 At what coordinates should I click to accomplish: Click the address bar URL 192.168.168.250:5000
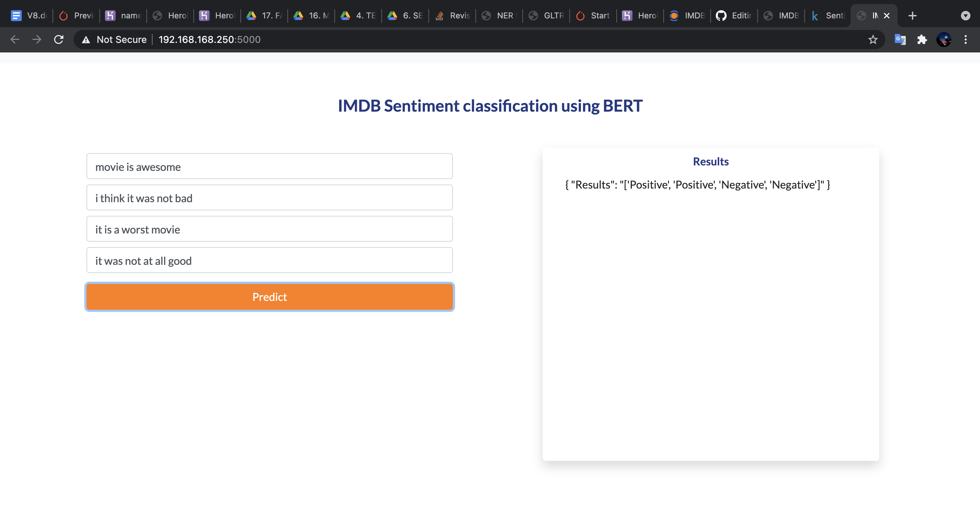point(210,39)
